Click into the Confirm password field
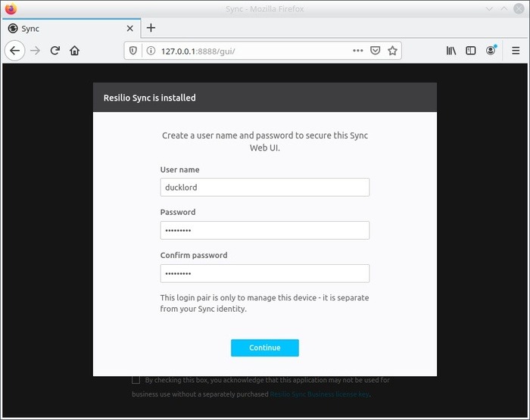This screenshot has width=530, height=420. [265, 273]
